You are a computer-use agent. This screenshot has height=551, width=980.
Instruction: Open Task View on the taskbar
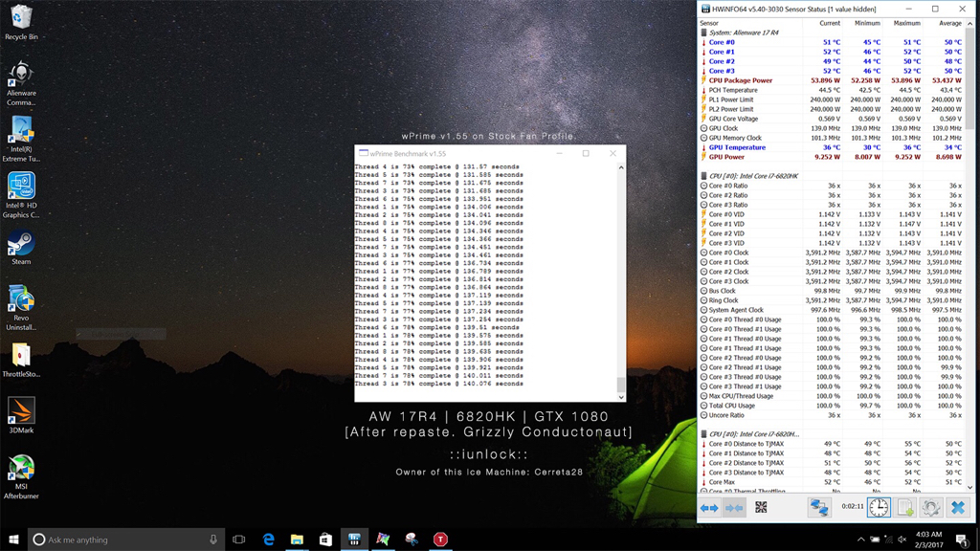coord(238,540)
